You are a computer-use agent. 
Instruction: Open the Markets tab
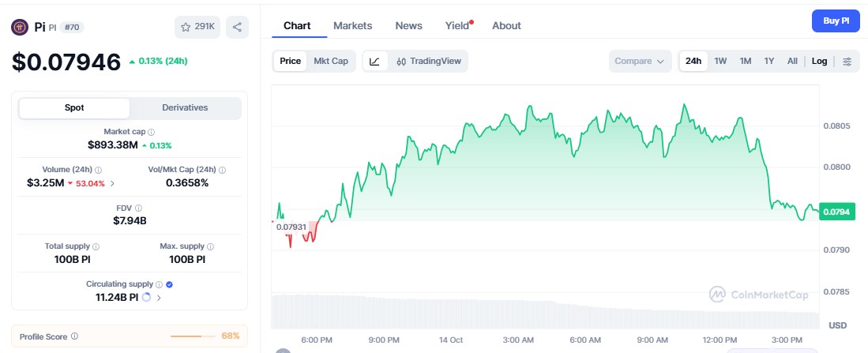coord(352,26)
